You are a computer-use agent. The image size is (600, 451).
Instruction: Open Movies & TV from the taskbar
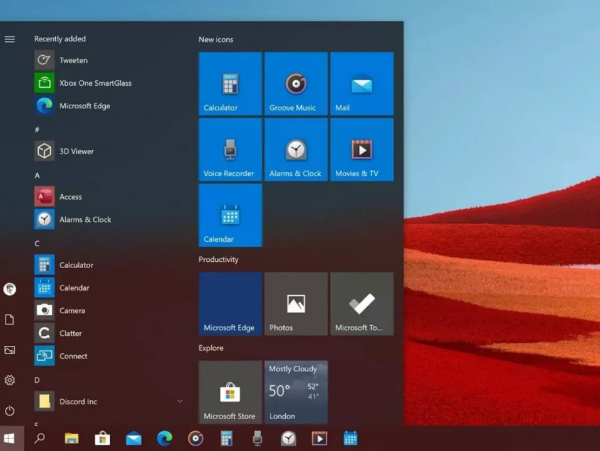320,438
